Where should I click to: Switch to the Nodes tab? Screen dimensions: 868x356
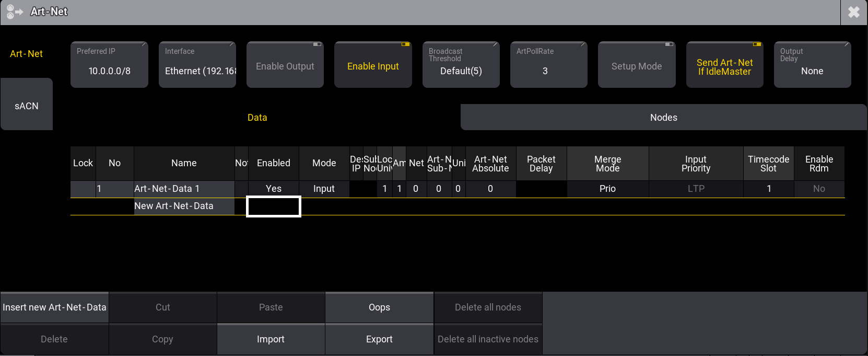click(x=663, y=118)
